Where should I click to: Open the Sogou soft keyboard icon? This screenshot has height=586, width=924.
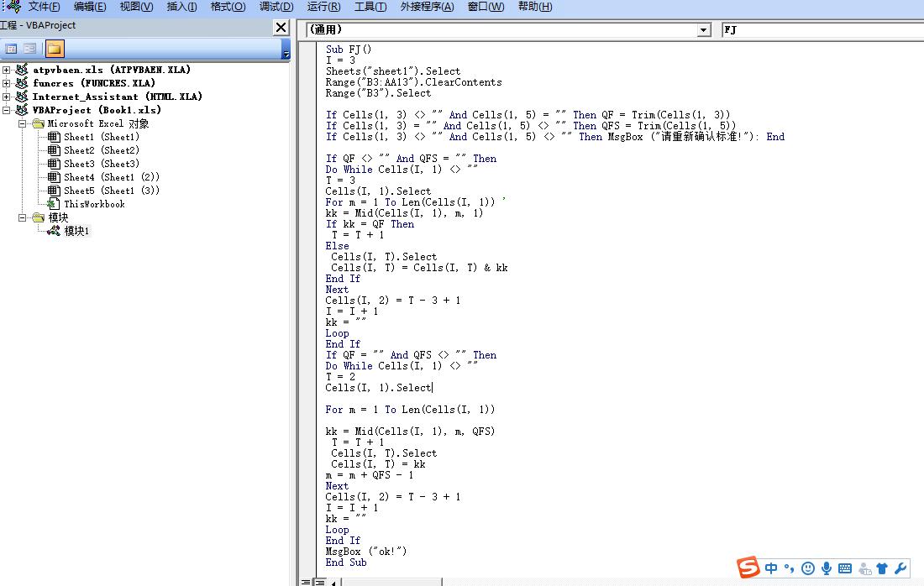click(844, 568)
